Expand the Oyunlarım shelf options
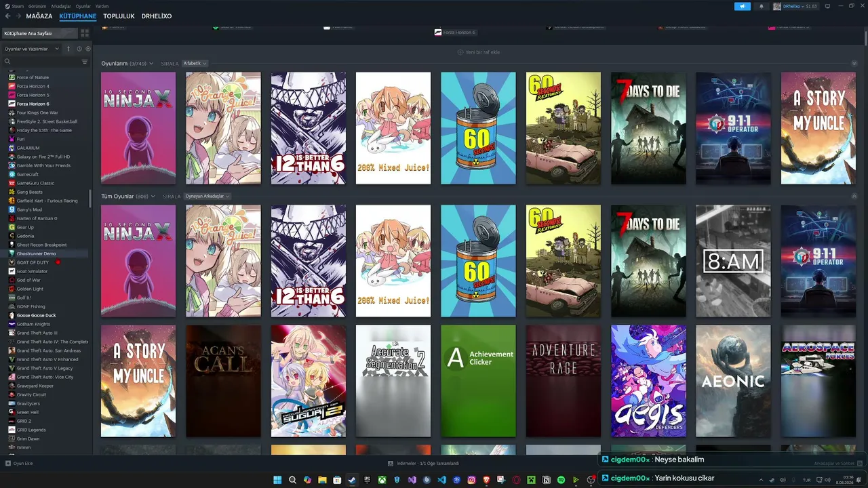The image size is (868, 488). 151,63
